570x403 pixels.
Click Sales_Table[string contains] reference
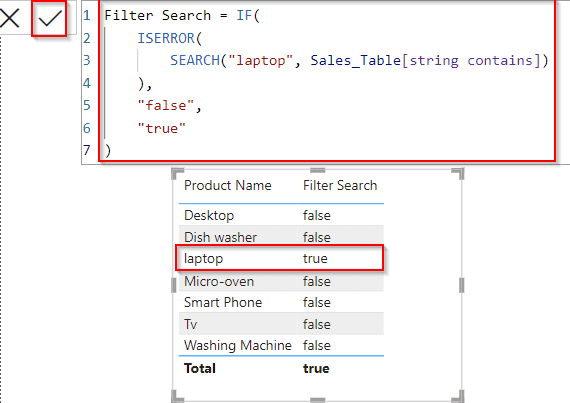[x=425, y=60]
